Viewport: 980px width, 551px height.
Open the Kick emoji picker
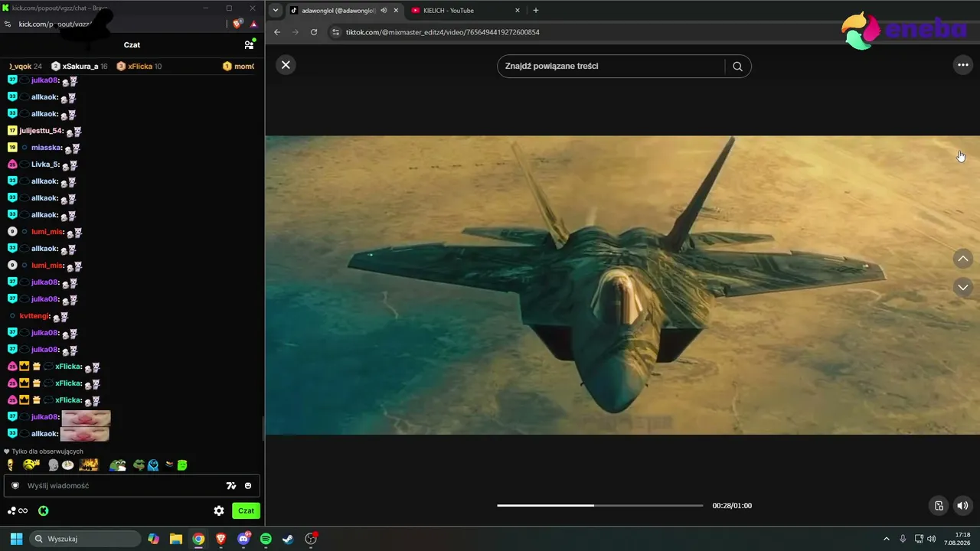click(248, 485)
